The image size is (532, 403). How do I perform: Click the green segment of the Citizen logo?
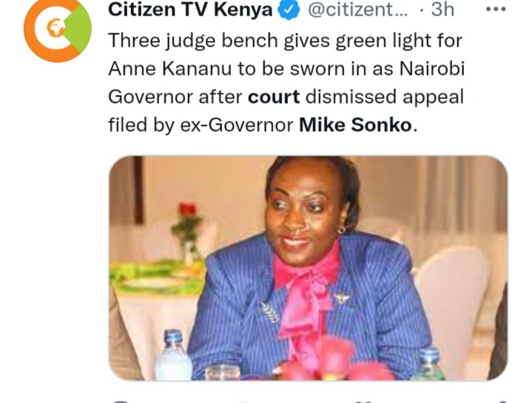point(81,29)
